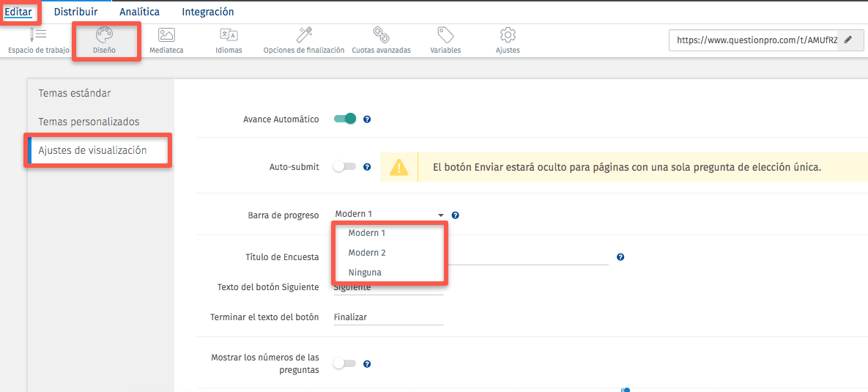Click the Diseño palette icon

104,35
